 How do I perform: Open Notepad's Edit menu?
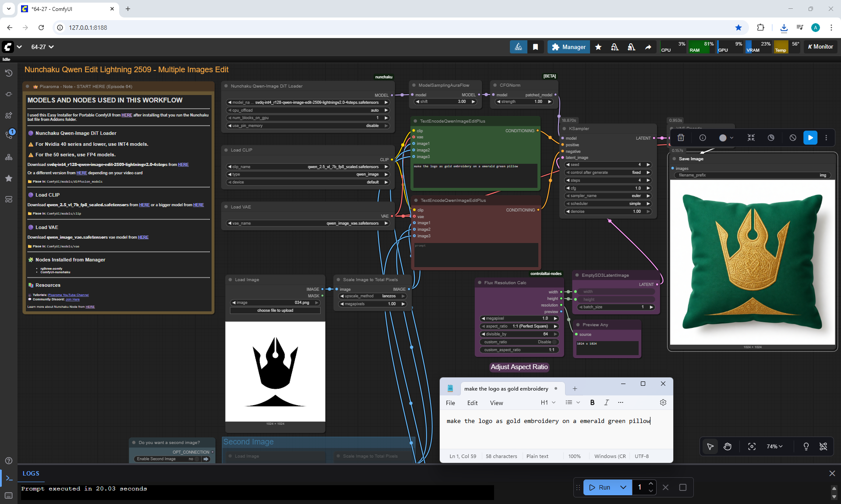pos(472,403)
